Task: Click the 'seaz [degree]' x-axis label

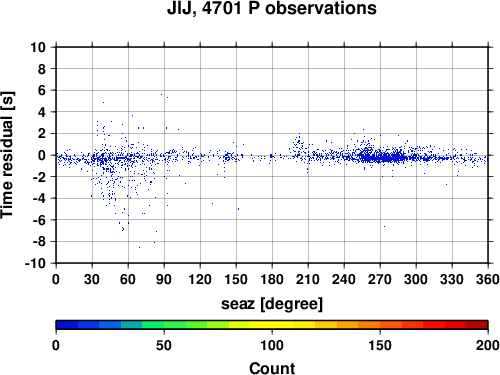Action: (272, 304)
